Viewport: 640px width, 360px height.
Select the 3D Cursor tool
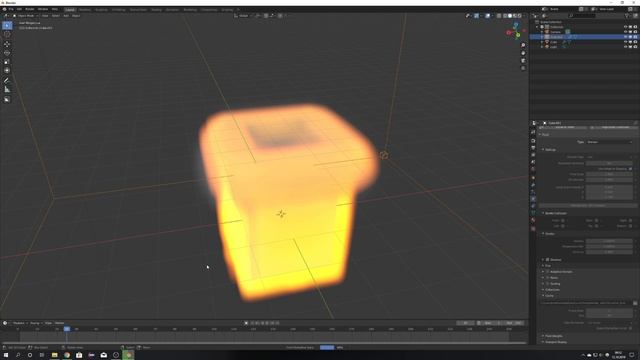coord(7,35)
